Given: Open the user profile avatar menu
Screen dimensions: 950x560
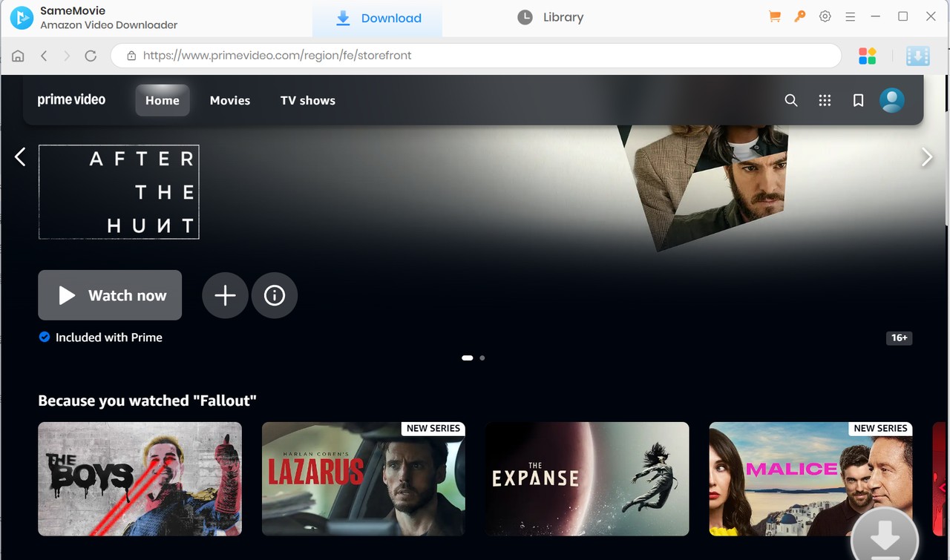Looking at the screenshot, I should click(891, 100).
